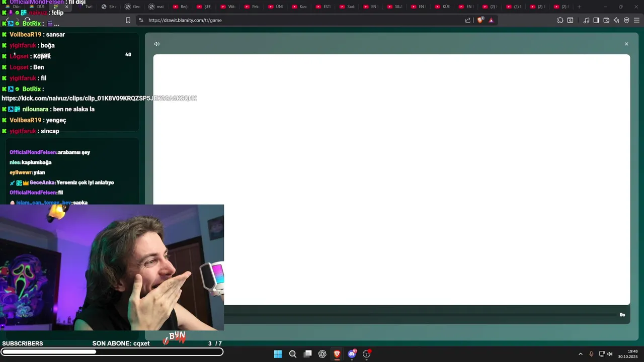The image size is (644, 362).
Task: Click the white drawing canvas
Action: 391,179
